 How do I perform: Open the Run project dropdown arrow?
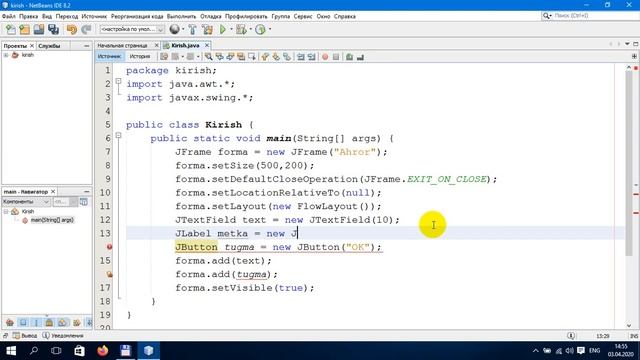click(231, 29)
